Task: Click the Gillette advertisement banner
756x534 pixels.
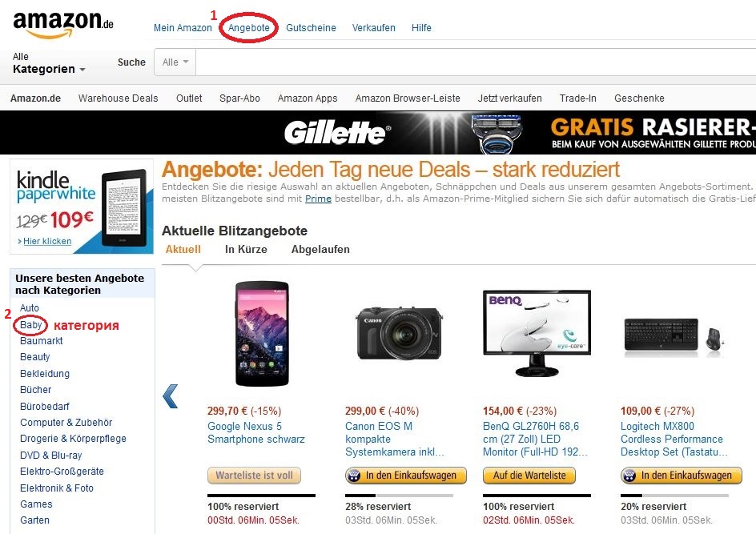Action: (378, 133)
